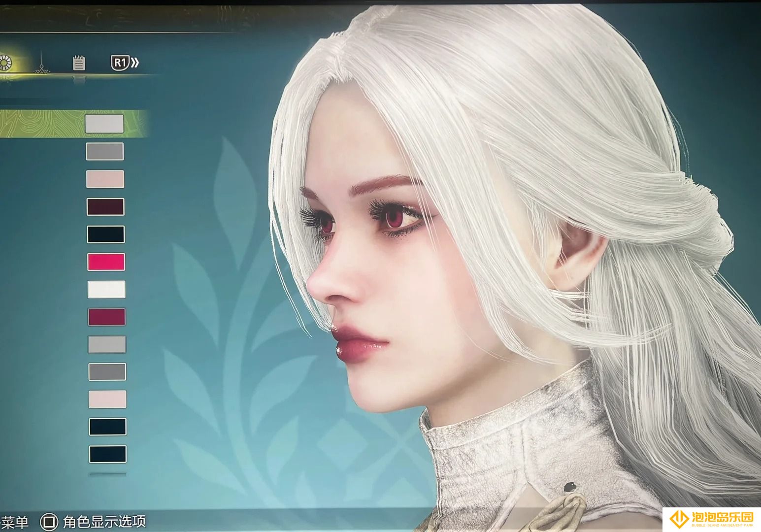The height and width of the screenshot is (532, 761).
Task: Click the square button icon near 角色显示选项
Action: click(49, 521)
